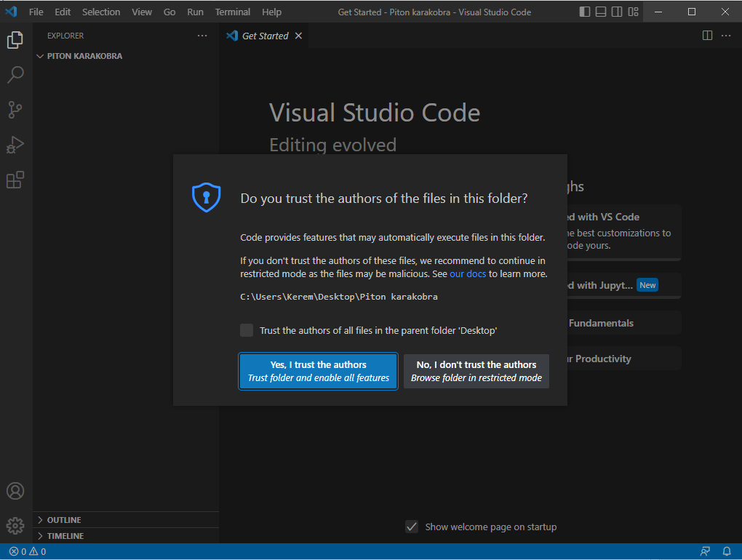Open the Explorer view in activity bar
The height and width of the screenshot is (560, 742).
coord(15,40)
